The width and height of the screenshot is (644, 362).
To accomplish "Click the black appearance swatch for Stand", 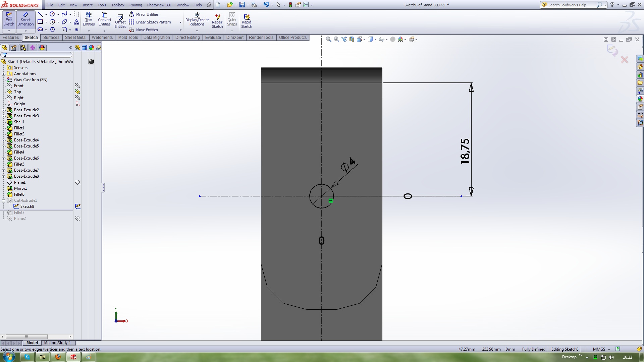I will pos(91,62).
